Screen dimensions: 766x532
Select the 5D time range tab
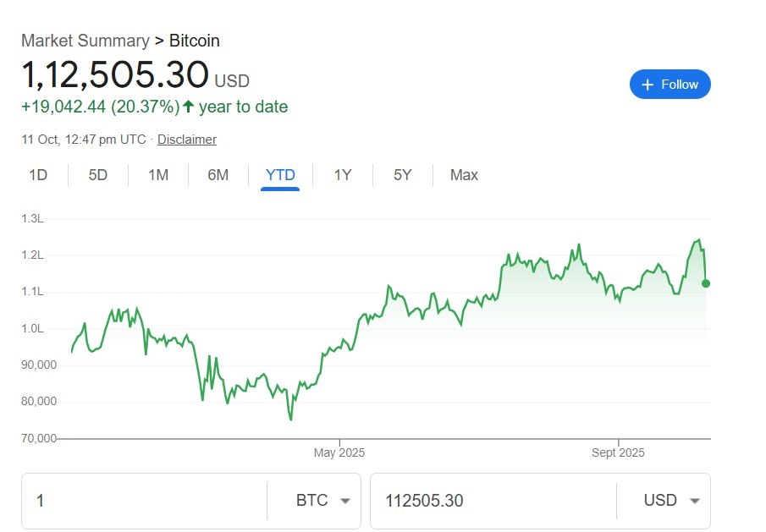coord(98,175)
